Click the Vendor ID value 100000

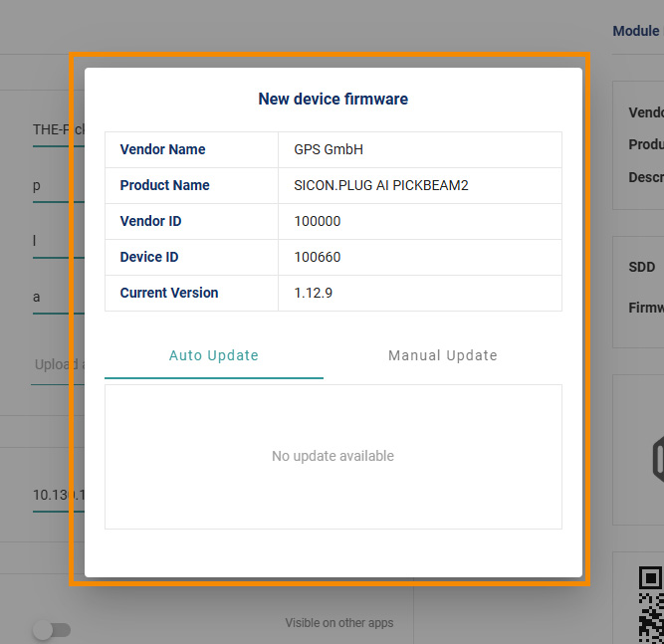point(318,221)
